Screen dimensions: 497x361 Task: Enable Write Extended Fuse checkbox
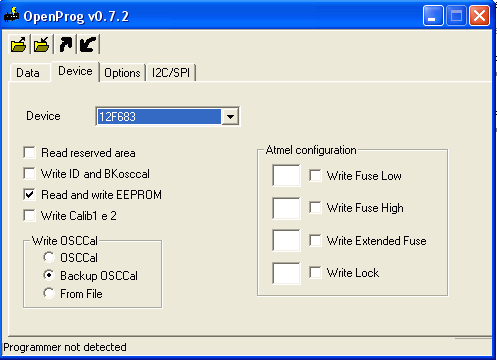(x=315, y=240)
